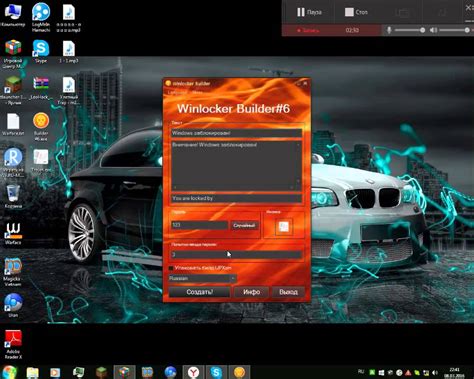Select the Magicka Vietnam desktop shortcut

[x=13, y=272]
